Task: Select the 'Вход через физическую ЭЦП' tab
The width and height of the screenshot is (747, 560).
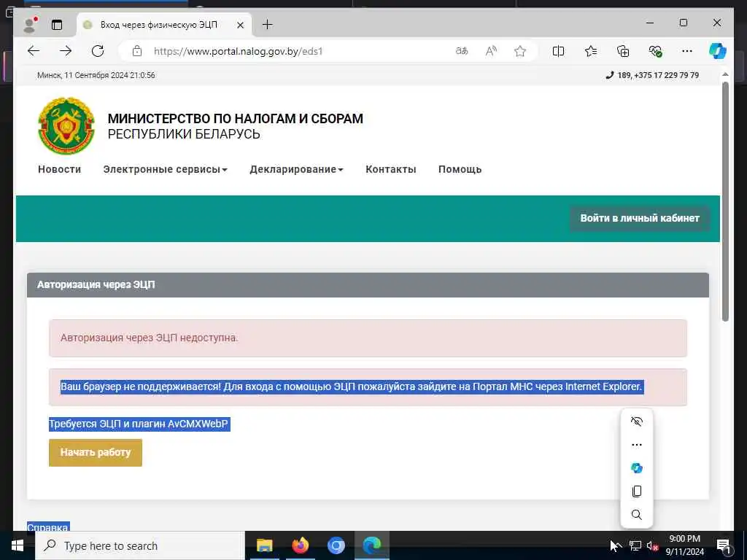Action: pos(158,25)
